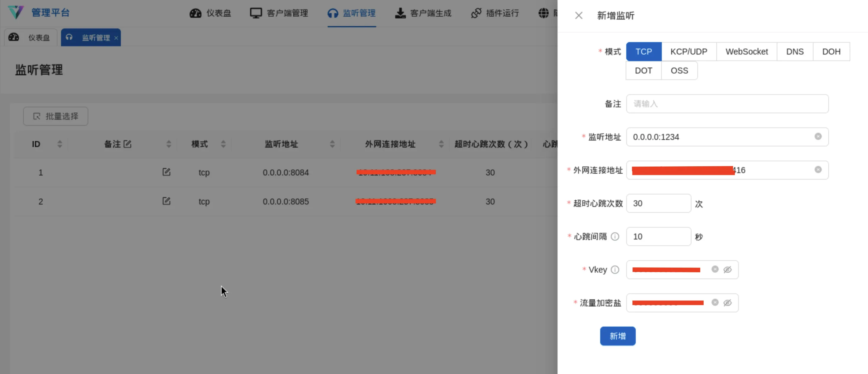Viewport: 868px width, 374px height.
Task: Sort table by ID column arrows
Action: click(60, 144)
